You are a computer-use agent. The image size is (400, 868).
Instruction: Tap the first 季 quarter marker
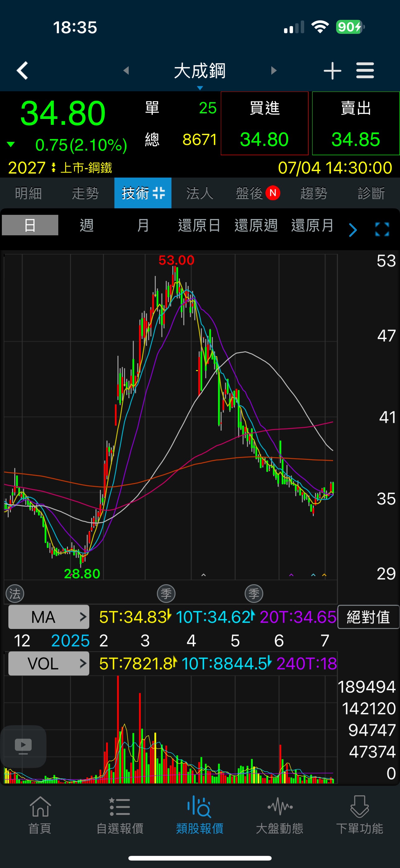(x=166, y=594)
